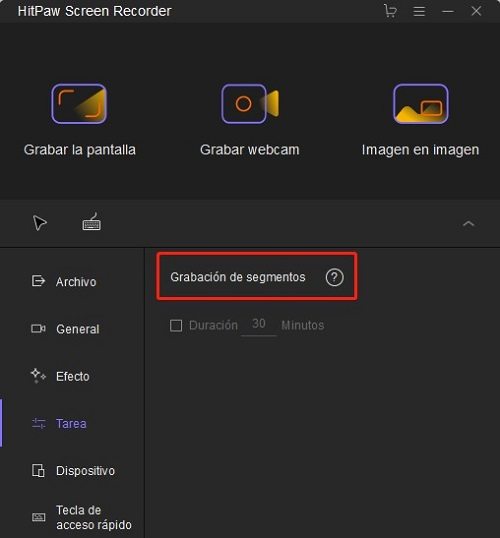Open the Archivo settings tab
500x538 pixels.
(72, 282)
